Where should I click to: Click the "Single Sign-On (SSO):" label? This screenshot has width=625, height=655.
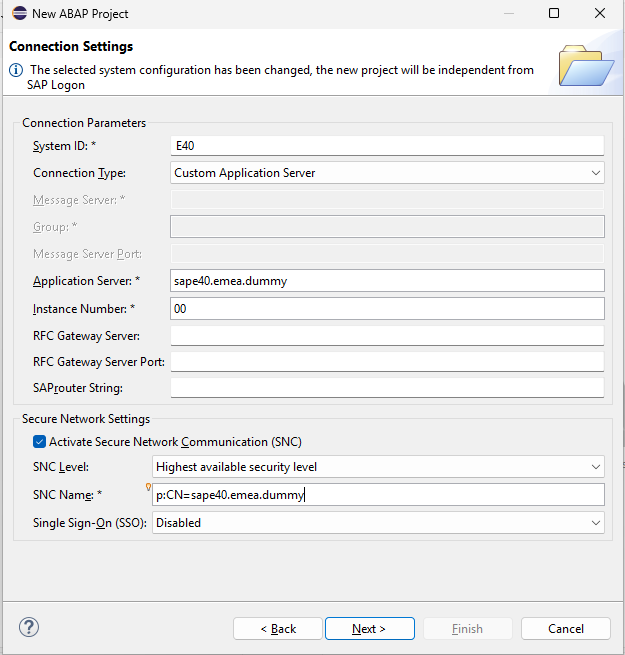[90, 523]
